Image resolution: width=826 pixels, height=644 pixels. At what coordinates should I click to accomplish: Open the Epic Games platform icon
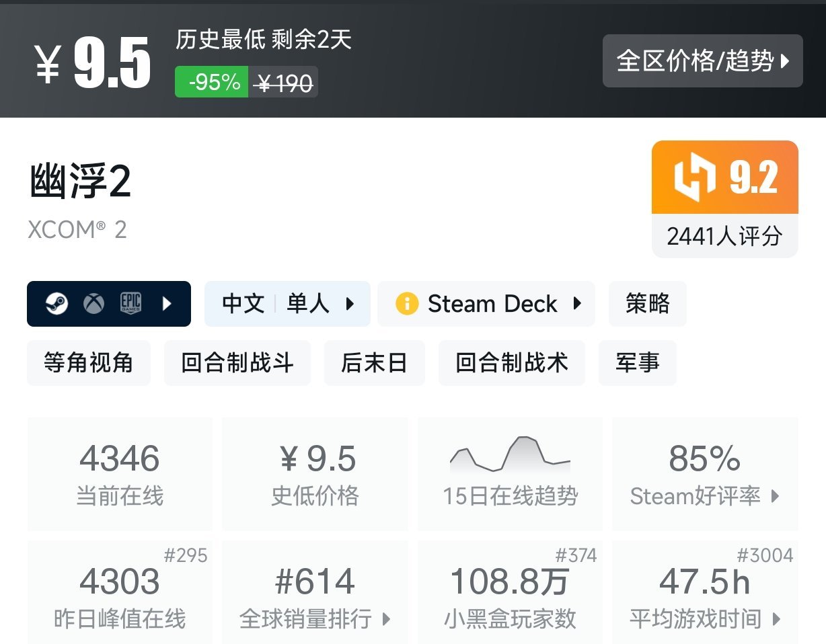[129, 304]
